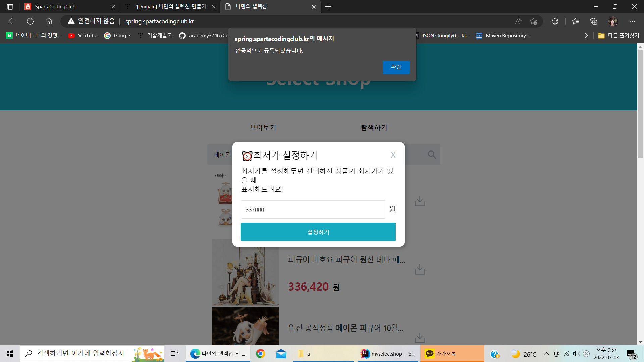Open the 네이버 bookmark
The image size is (644, 362).
click(34, 36)
